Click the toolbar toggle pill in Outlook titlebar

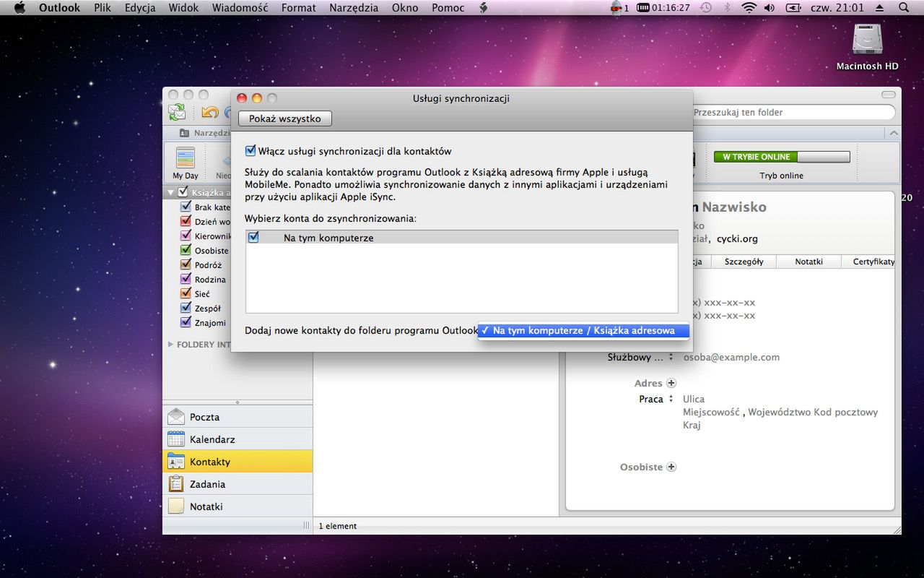pyautogui.click(x=888, y=95)
